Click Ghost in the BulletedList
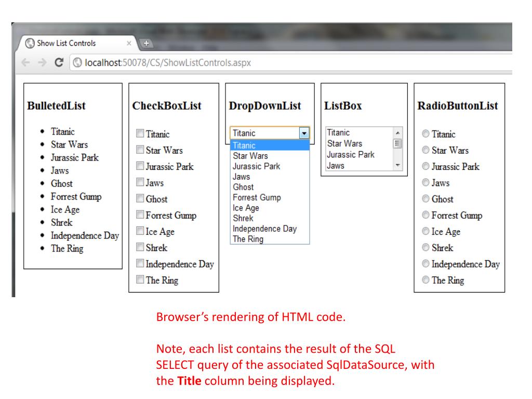This screenshot has width=532, height=399. pos(62,183)
